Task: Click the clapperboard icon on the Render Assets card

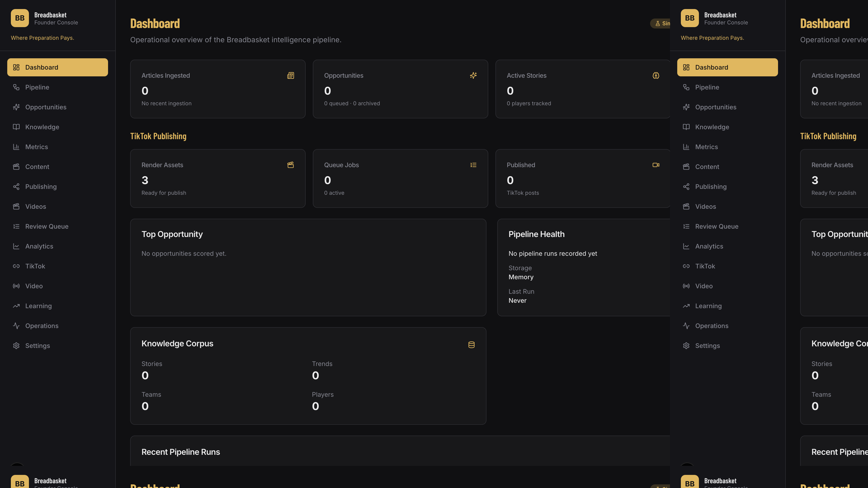Action: click(290, 165)
